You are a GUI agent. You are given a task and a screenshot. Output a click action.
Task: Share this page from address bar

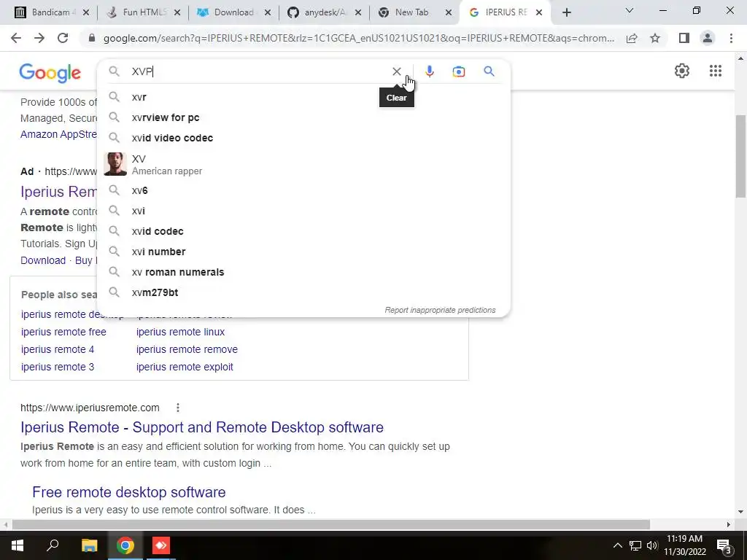pos(632,38)
